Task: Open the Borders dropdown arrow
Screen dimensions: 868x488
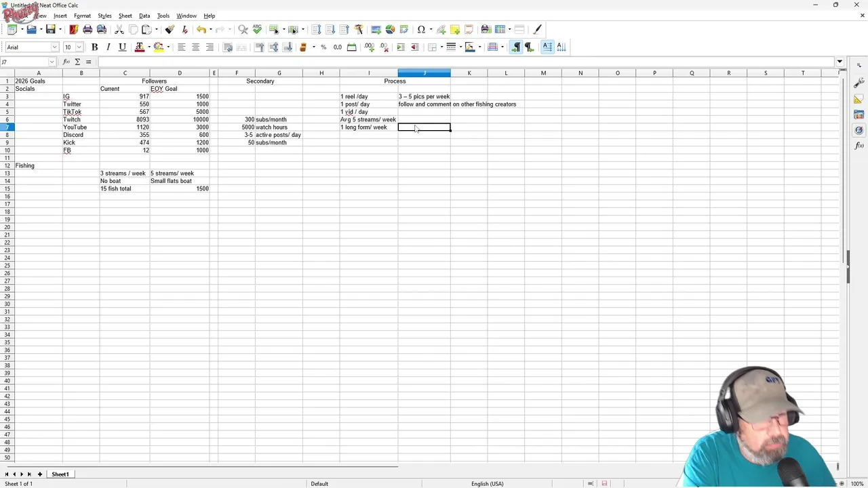Action: [x=441, y=47]
